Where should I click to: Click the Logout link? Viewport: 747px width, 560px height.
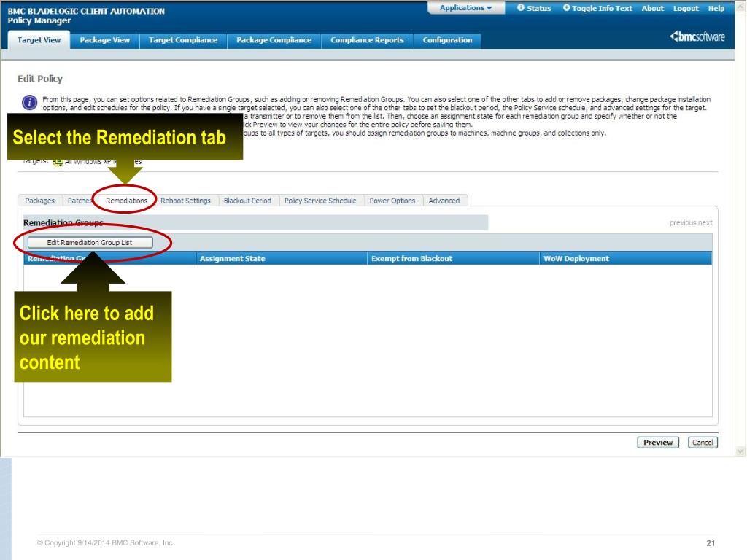686,8
